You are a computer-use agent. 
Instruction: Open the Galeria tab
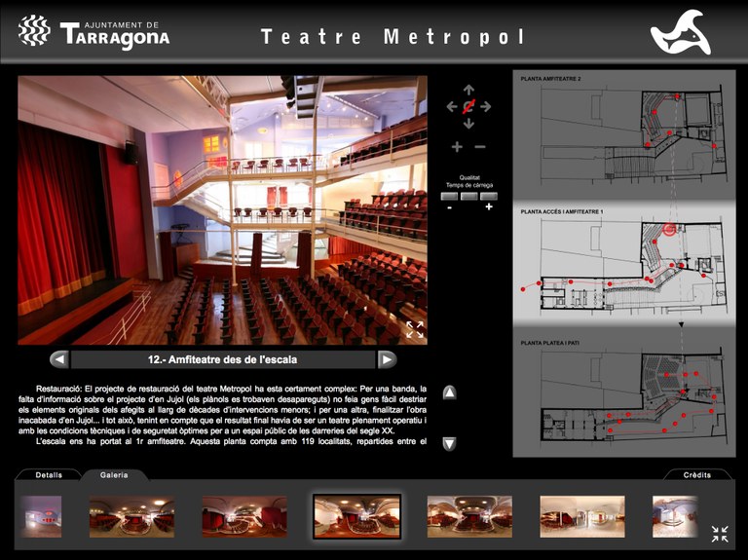(115, 475)
